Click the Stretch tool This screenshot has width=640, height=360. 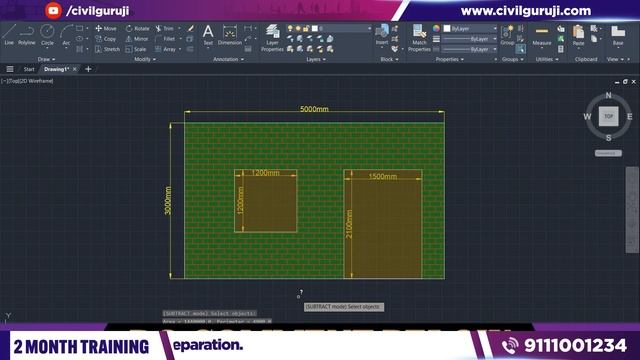[x=107, y=49]
